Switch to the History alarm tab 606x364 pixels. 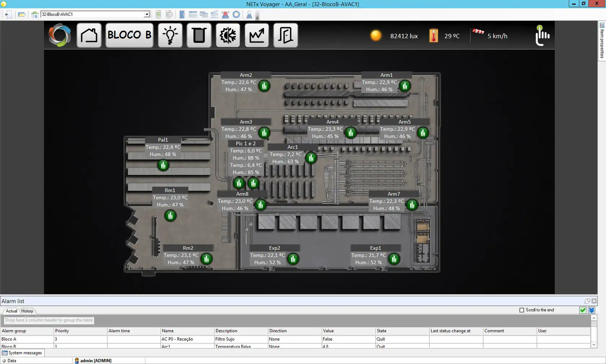[27, 311]
